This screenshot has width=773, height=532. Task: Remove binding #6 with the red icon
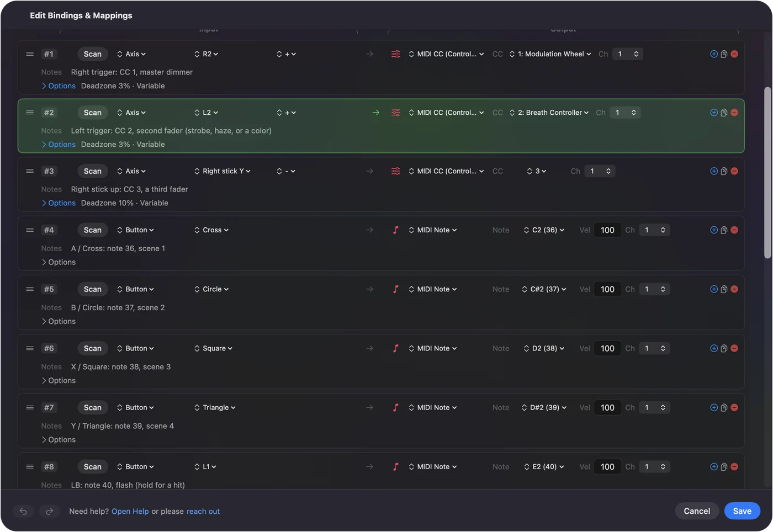click(734, 348)
